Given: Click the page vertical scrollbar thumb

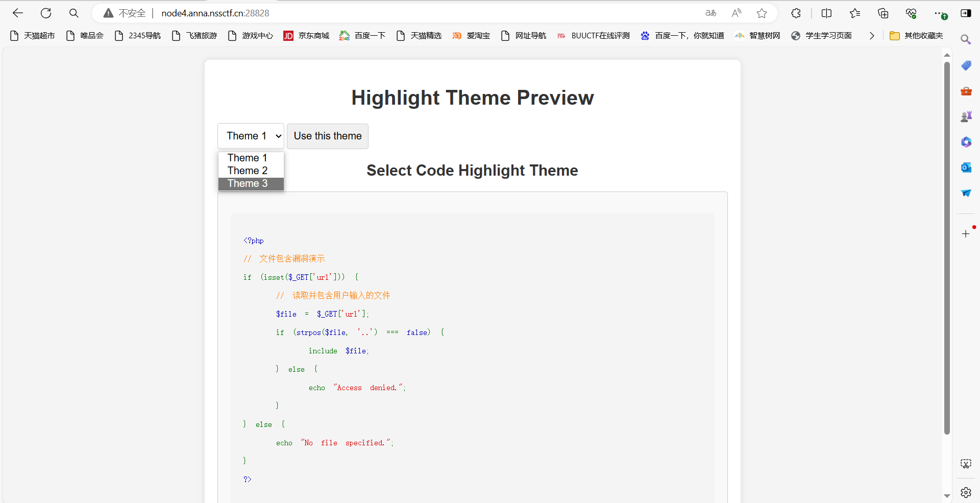Looking at the screenshot, I should click(x=947, y=248).
